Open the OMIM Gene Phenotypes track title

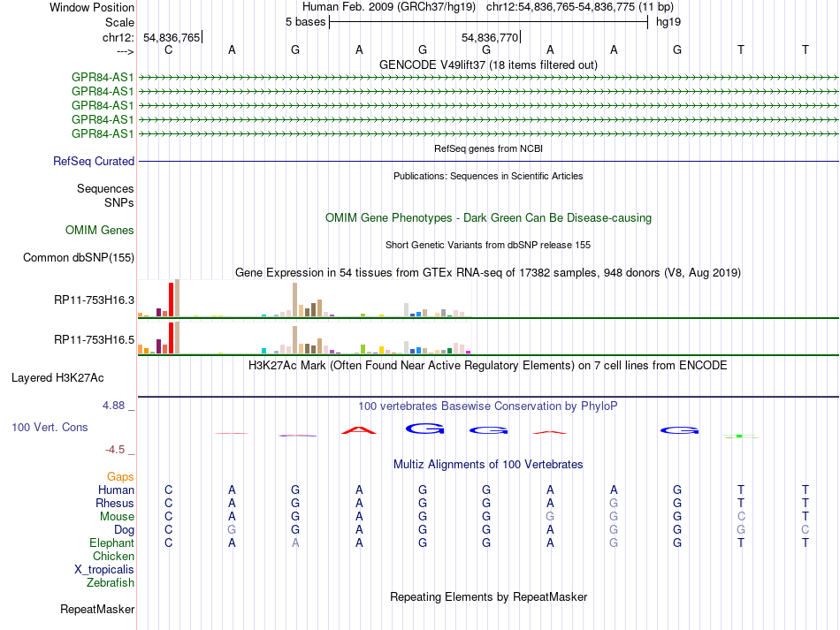[489, 218]
